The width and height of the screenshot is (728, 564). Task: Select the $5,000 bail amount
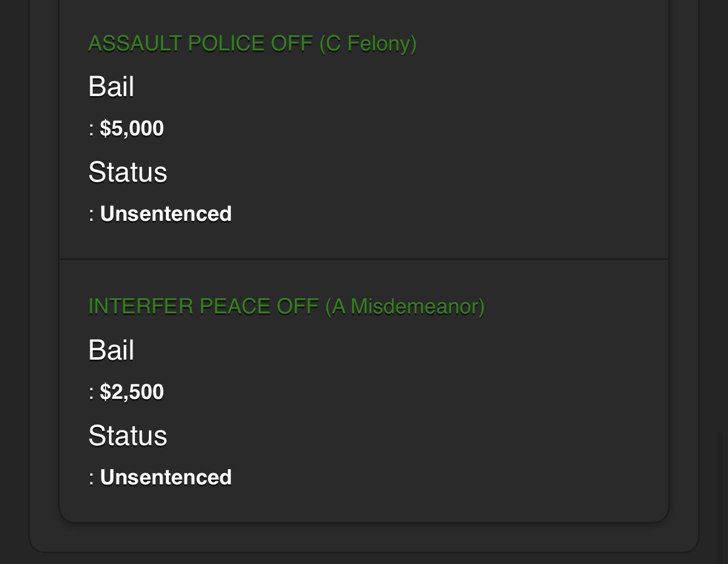132,128
